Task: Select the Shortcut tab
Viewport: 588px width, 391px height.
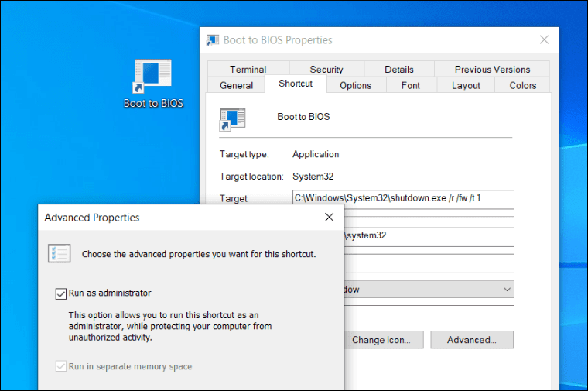Action: click(x=296, y=84)
